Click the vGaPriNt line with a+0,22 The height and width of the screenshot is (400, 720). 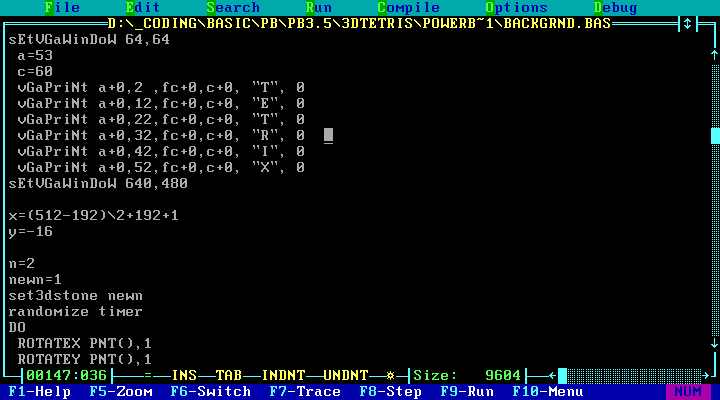tap(161, 120)
